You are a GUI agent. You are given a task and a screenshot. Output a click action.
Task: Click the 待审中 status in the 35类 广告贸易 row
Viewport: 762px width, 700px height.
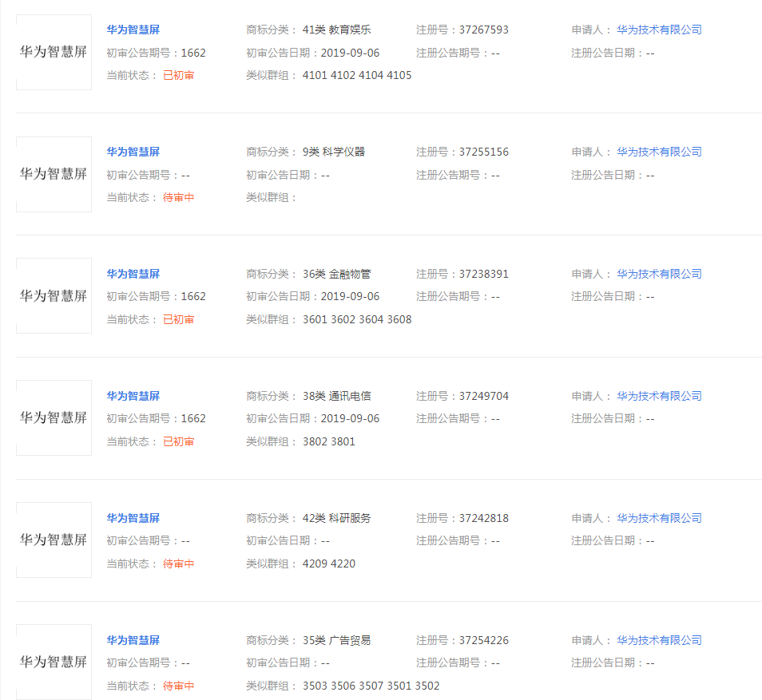coord(178,686)
